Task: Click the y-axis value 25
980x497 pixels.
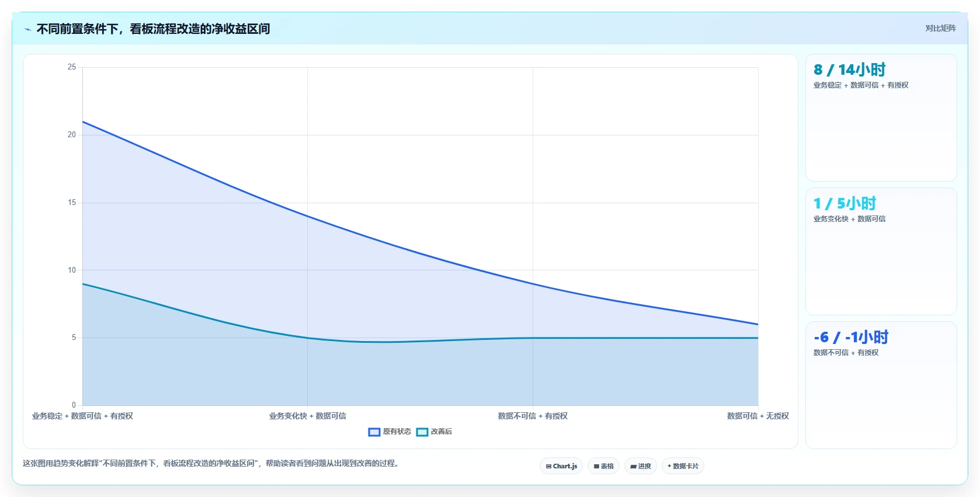Action: [71, 67]
